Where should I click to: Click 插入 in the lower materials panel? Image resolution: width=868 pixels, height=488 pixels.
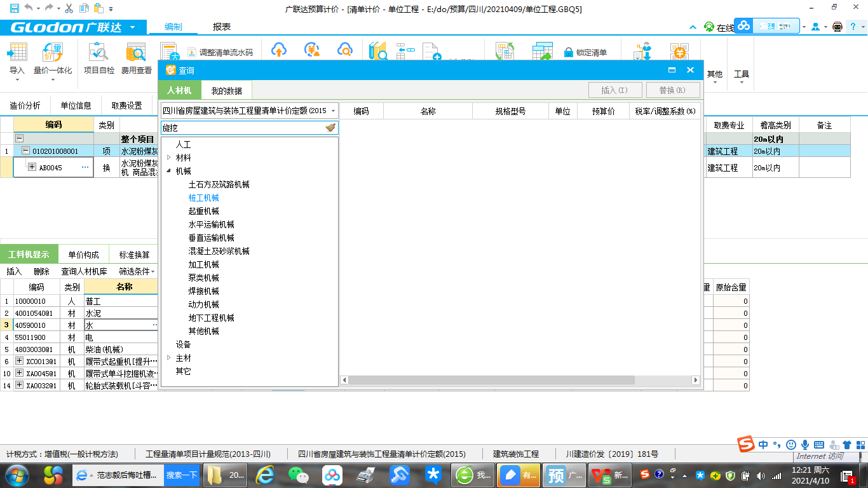[14, 271]
